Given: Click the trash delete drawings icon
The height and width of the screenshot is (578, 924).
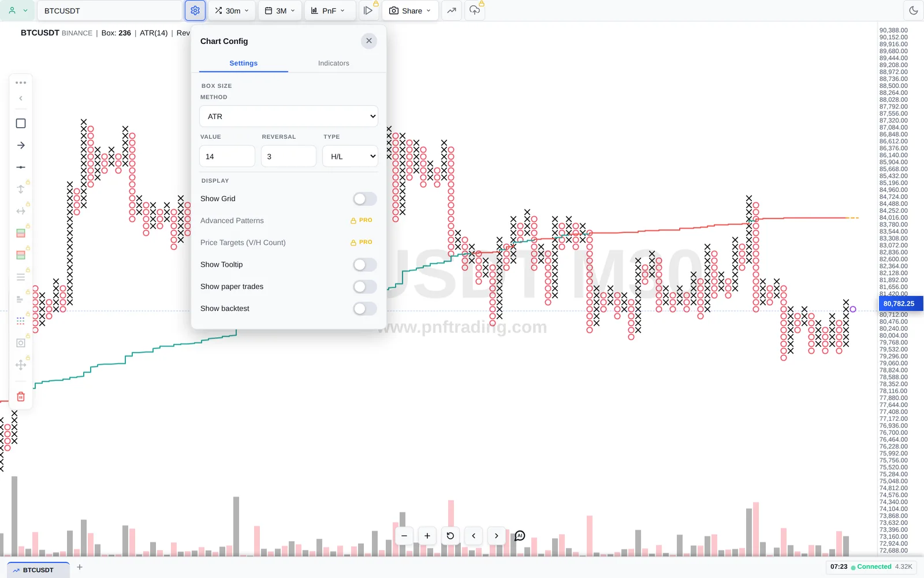Looking at the screenshot, I should tap(21, 397).
